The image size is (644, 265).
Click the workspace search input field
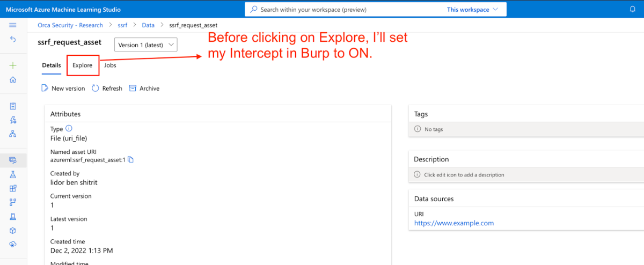pos(376,10)
